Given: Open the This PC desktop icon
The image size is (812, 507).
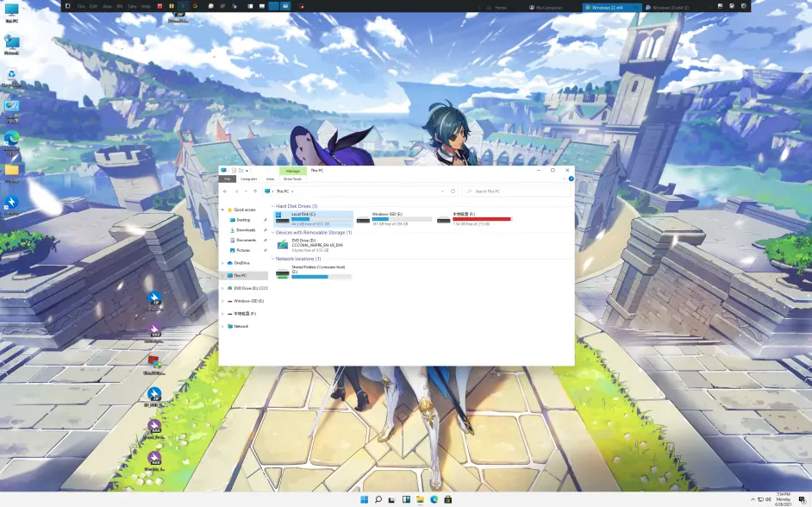Looking at the screenshot, I should [x=11, y=12].
